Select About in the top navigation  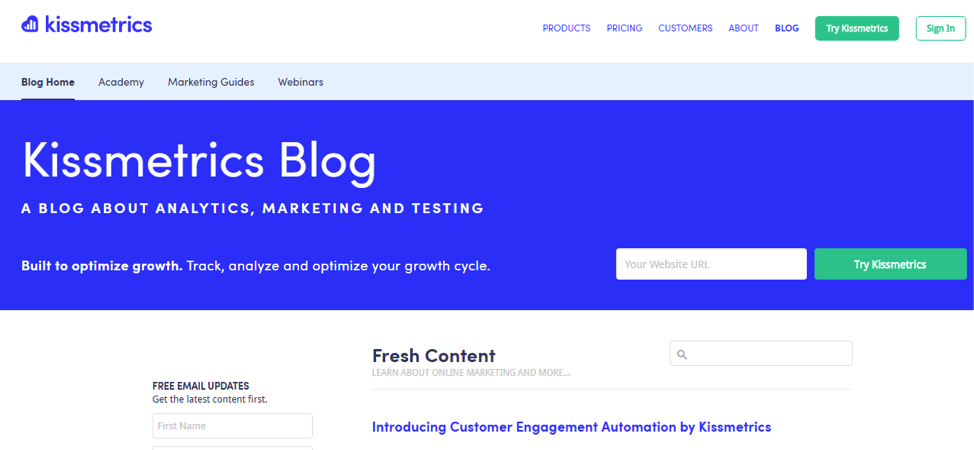click(x=743, y=28)
